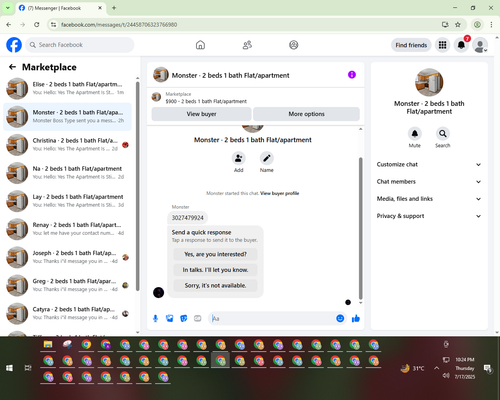The width and height of the screenshot is (500, 400).
Task: Mute the conversation with the bell icon
Action: point(415,134)
